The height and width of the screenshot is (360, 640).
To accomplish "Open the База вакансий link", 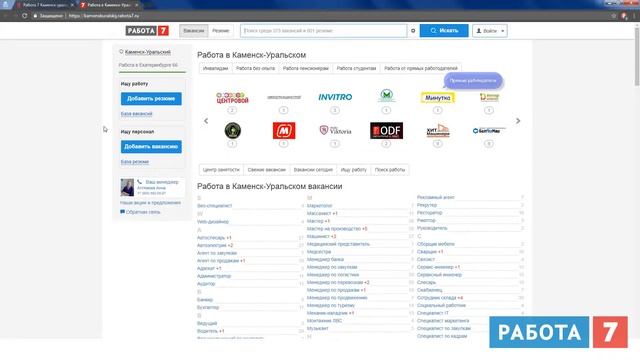I will (136, 114).
